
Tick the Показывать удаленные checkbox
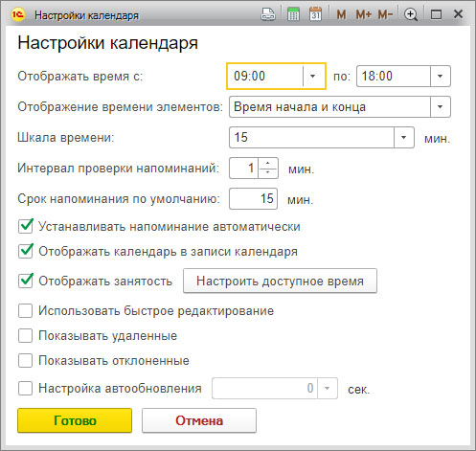25,336
